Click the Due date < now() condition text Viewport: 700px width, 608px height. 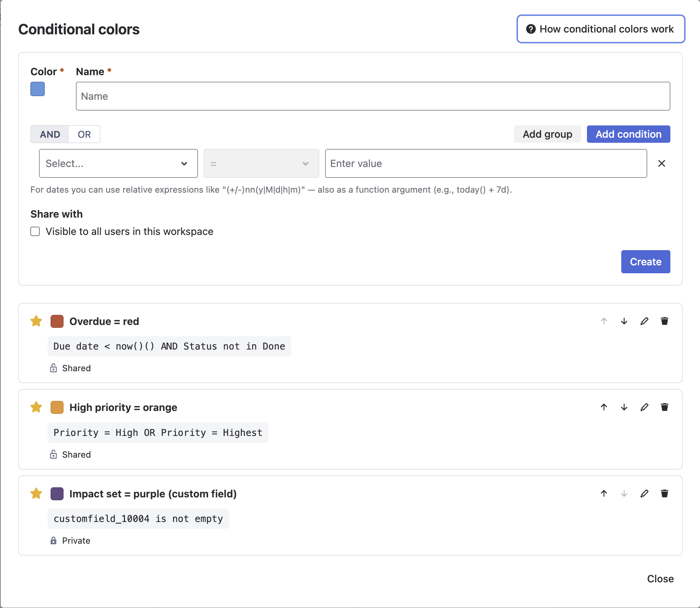coord(169,346)
